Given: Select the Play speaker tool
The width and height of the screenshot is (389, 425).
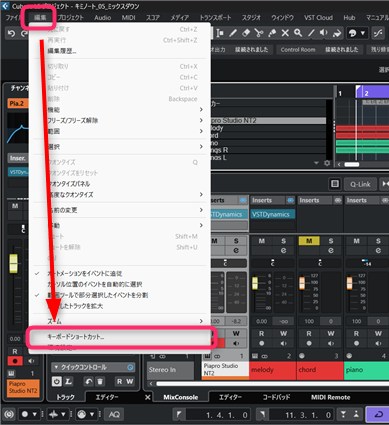Looking at the screenshot, I should coord(324,33).
